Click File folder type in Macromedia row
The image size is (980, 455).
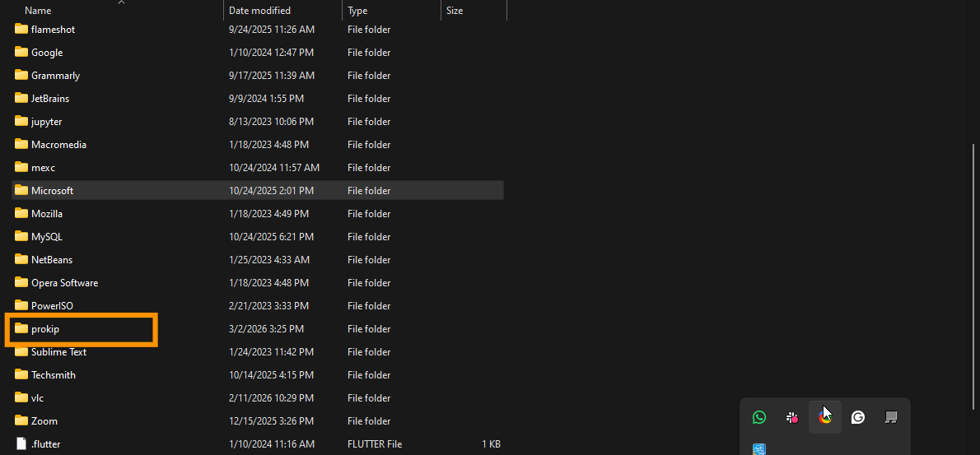click(369, 145)
